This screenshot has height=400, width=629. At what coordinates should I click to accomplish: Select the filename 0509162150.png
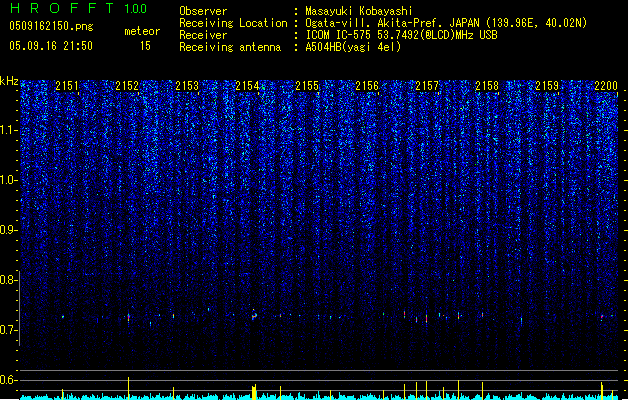coord(51,27)
